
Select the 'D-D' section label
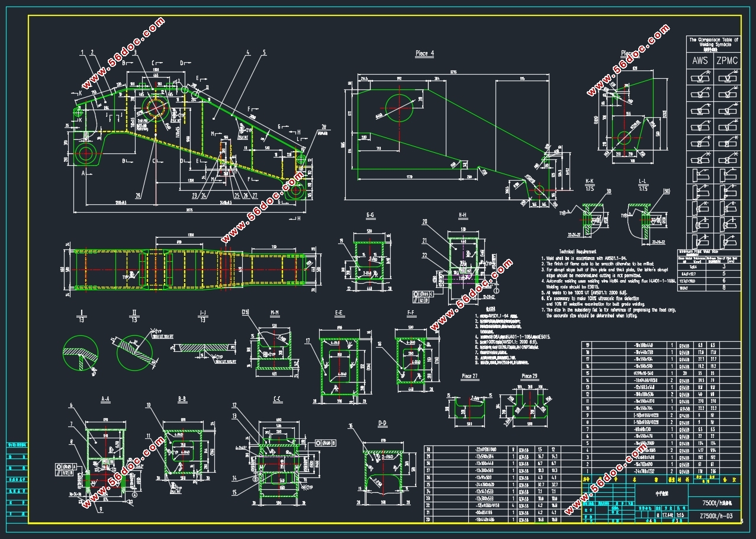tap(382, 423)
